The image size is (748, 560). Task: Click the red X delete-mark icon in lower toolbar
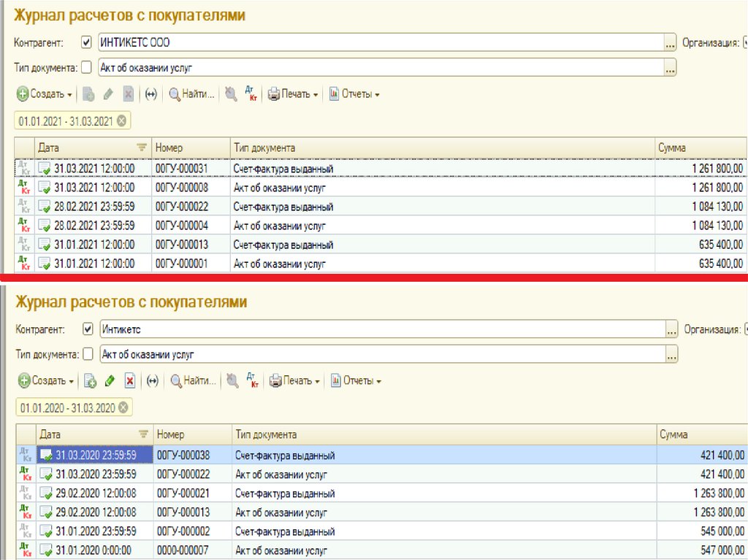[x=130, y=380]
